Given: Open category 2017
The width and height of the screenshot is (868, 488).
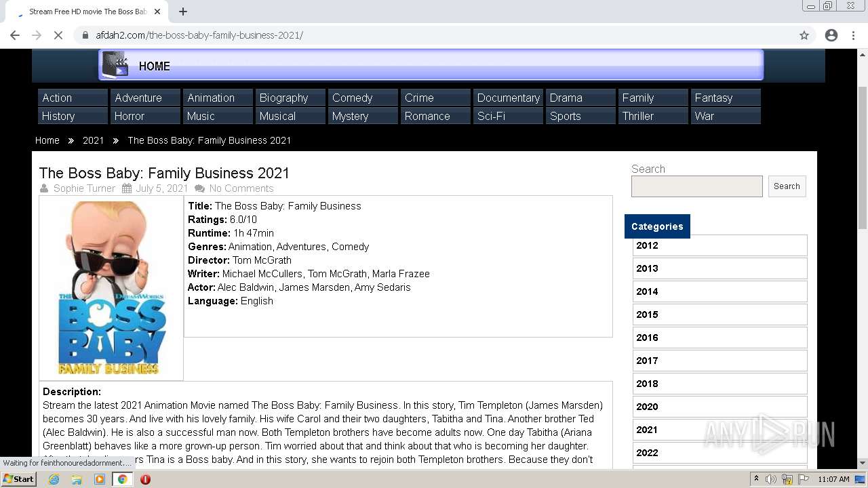Looking at the screenshot, I should click(x=719, y=361).
